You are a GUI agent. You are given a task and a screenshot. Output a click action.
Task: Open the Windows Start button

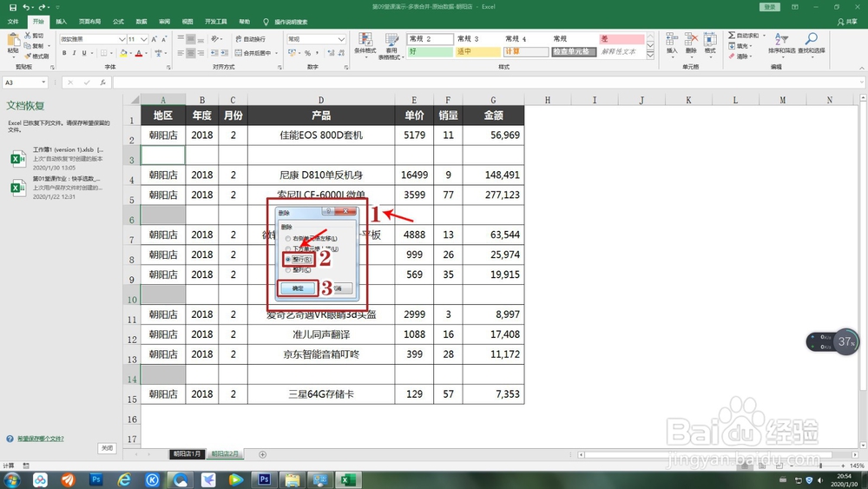pos(12,479)
